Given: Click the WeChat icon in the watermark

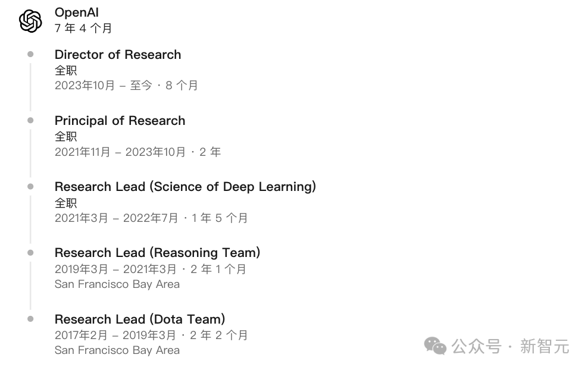Looking at the screenshot, I should [x=435, y=345].
